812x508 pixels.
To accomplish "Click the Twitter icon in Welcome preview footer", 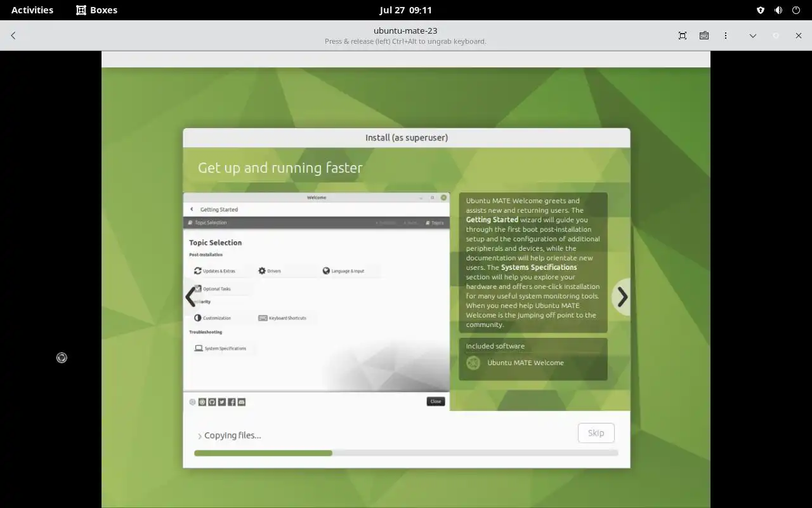I will (x=222, y=402).
